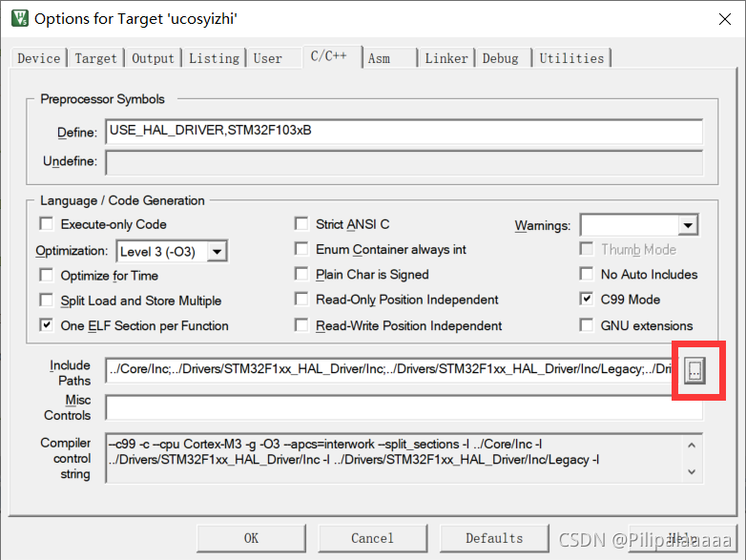This screenshot has width=746, height=560.
Task: Close the Options for Target dialog
Action: [x=725, y=19]
